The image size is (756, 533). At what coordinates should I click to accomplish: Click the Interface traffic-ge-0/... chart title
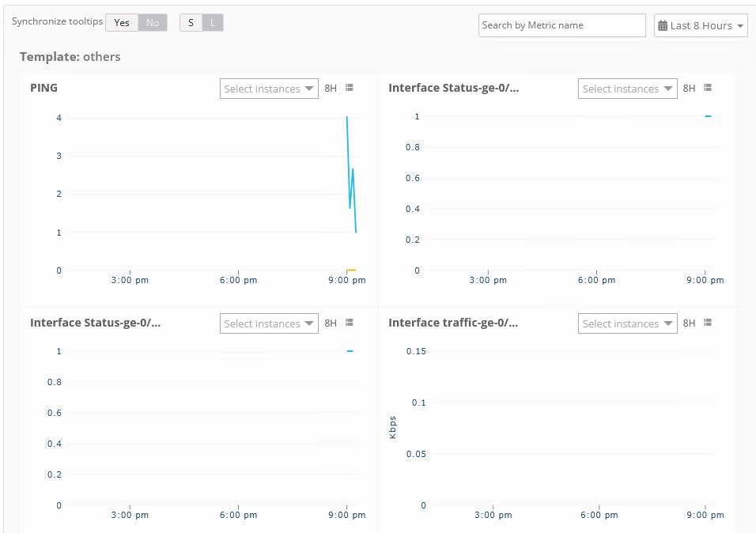453,323
